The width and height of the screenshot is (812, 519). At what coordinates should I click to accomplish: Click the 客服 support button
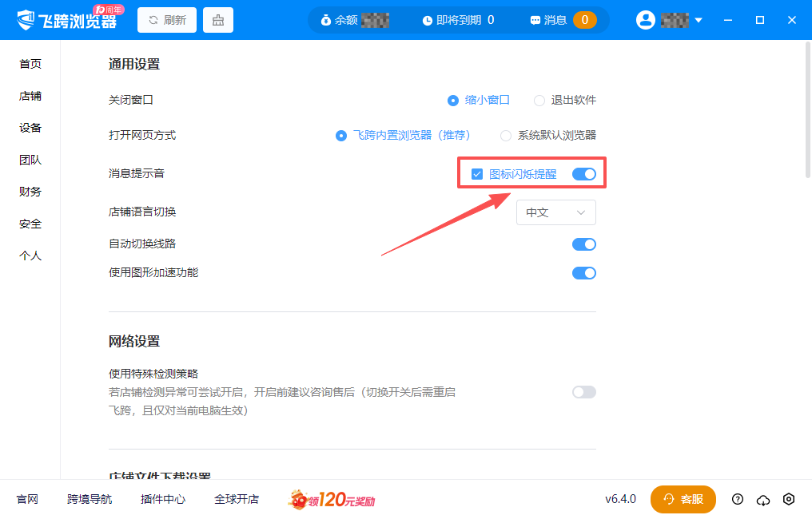coord(683,499)
